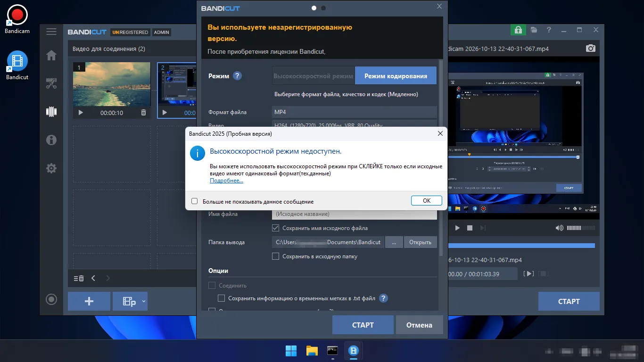This screenshot has width=644, height=362.
Task: Open the 'Подробнее...' link
Action: tap(226, 181)
